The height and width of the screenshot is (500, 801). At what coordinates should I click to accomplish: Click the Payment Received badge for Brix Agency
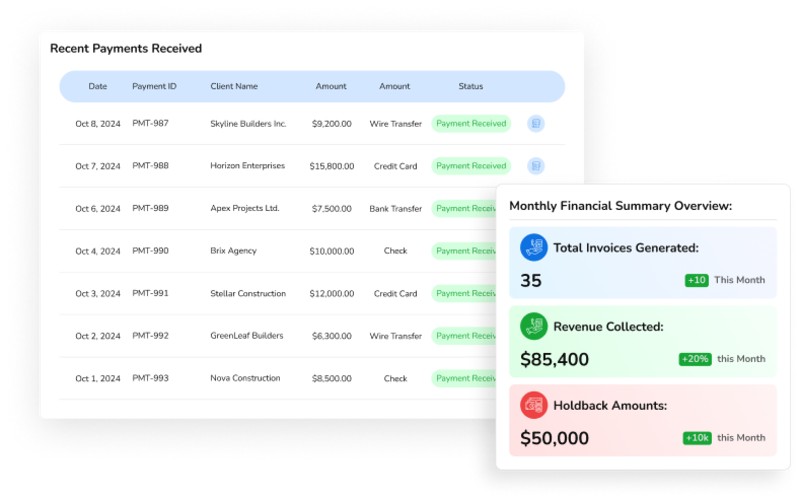pyautogui.click(x=464, y=251)
